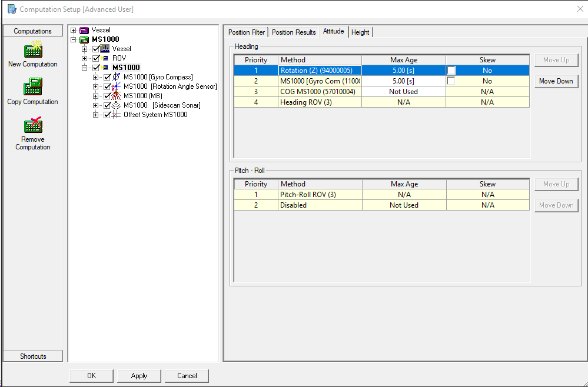Click the Apply button
The width and height of the screenshot is (588, 387).
point(139,376)
